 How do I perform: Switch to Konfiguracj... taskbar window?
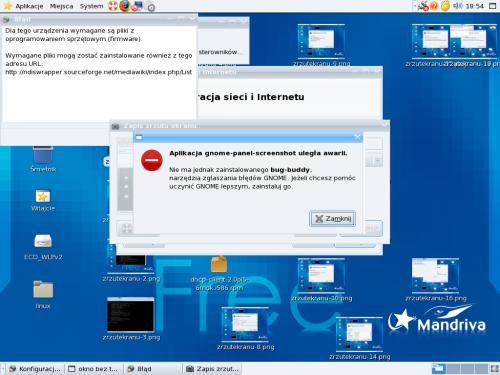tap(35, 369)
